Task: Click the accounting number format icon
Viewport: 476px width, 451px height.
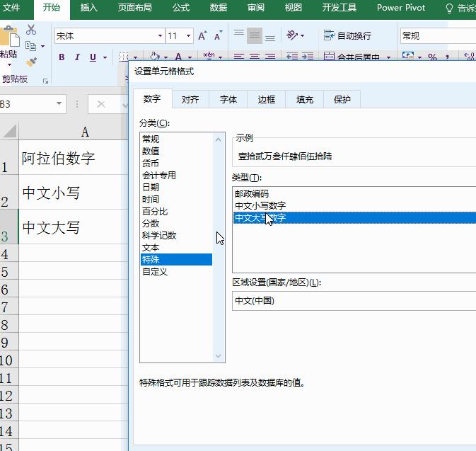Action: [x=408, y=56]
